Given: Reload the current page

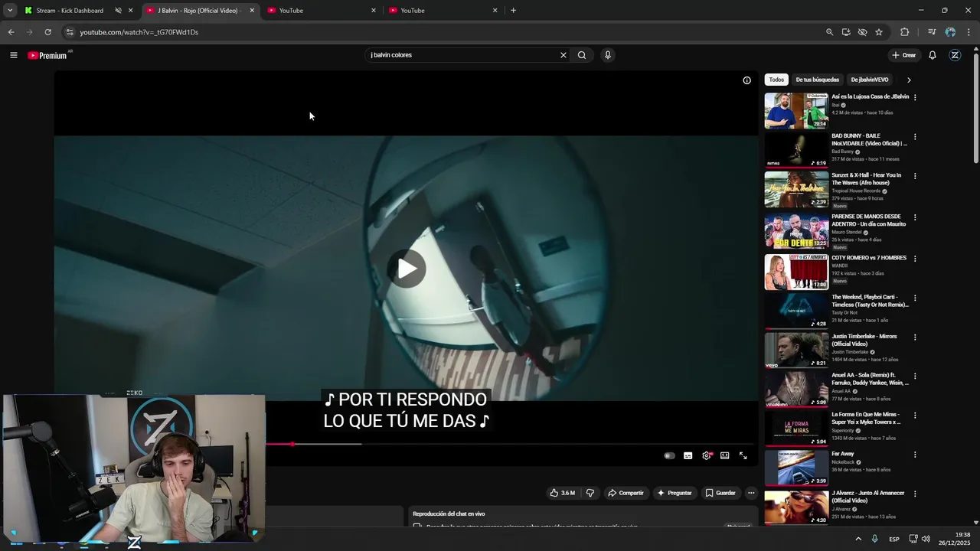Looking at the screenshot, I should click(x=47, y=32).
